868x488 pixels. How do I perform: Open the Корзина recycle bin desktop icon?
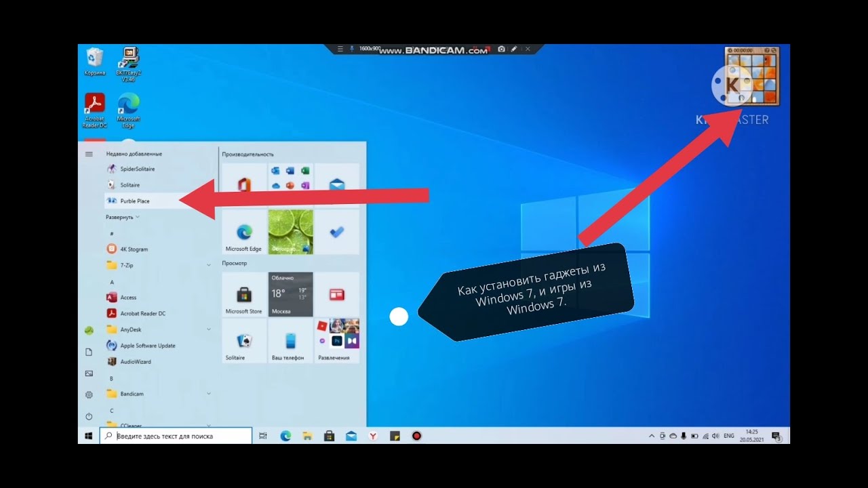pyautogui.click(x=94, y=61)
